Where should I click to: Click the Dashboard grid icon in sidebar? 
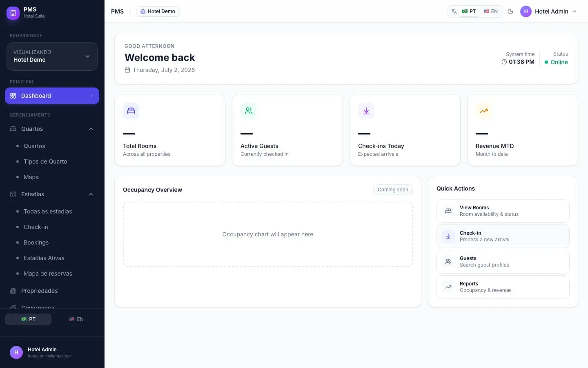click(x=13, y=96)
